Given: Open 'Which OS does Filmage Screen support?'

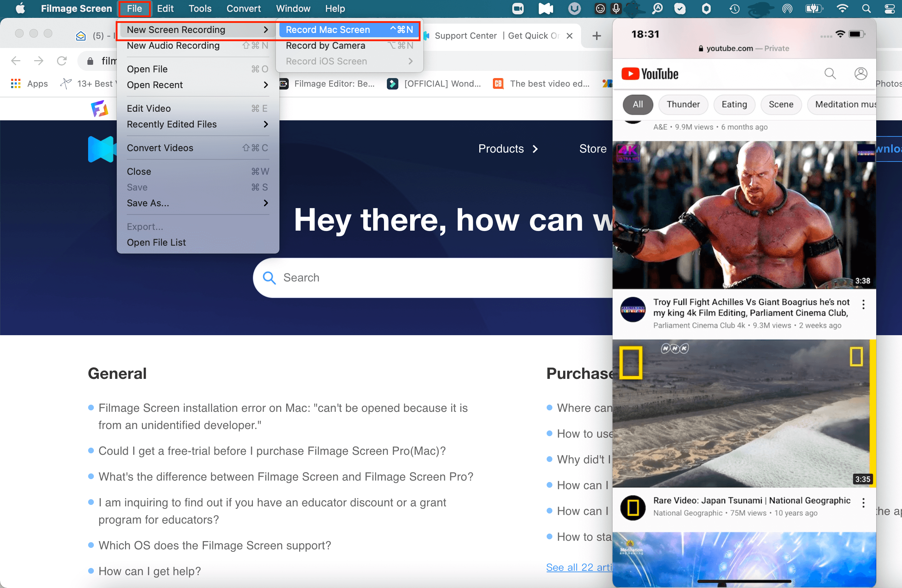Looking at the screenshot, I should (215, 546).
